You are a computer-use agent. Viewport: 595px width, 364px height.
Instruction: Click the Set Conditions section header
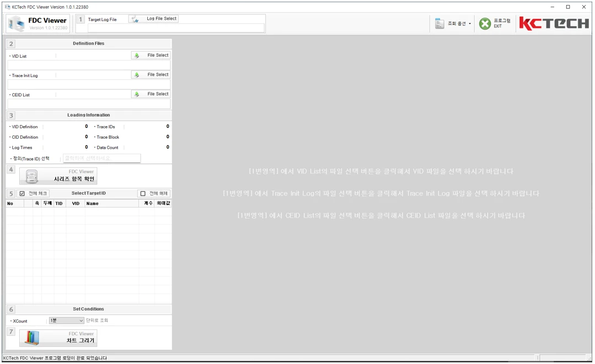89,309
